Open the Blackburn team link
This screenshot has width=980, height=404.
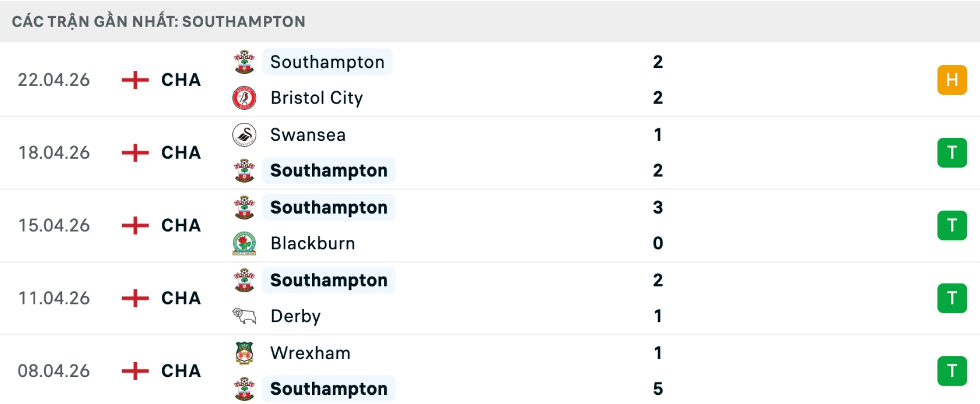click(x=312, y=243)
